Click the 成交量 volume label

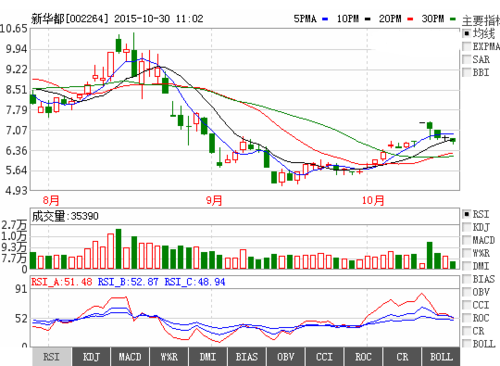[x=48, y=216]
